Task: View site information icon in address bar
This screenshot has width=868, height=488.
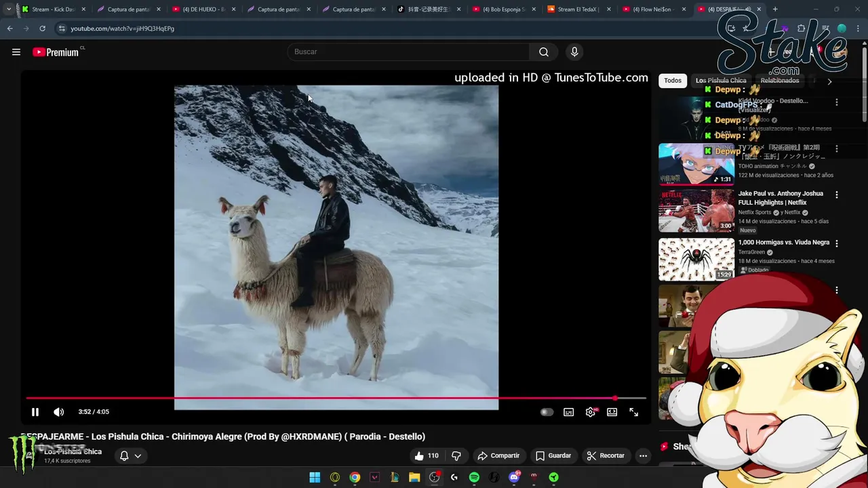Action: pos(62,28)
